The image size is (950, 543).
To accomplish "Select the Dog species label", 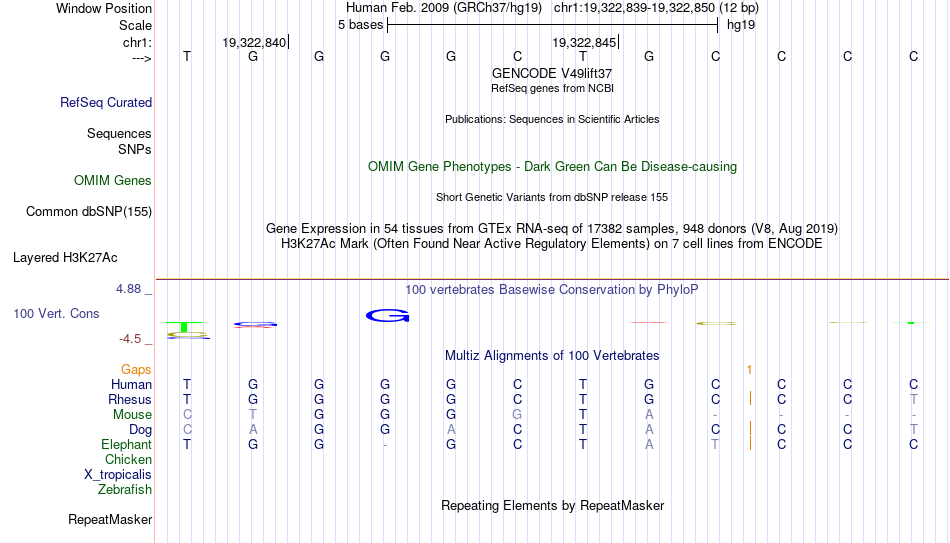I will click(141, 430).
